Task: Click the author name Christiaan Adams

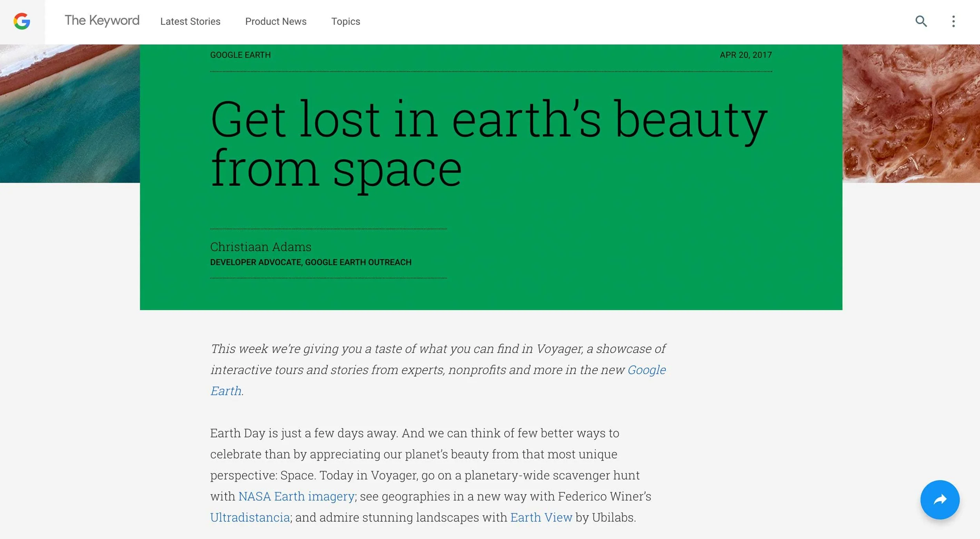Action: pyautogui.click(x=261, y=247)
